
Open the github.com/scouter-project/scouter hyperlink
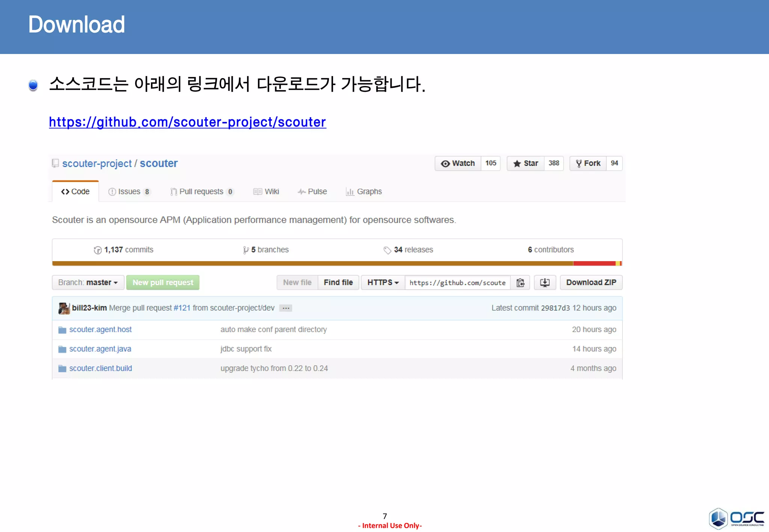click(x=187, y=122)
